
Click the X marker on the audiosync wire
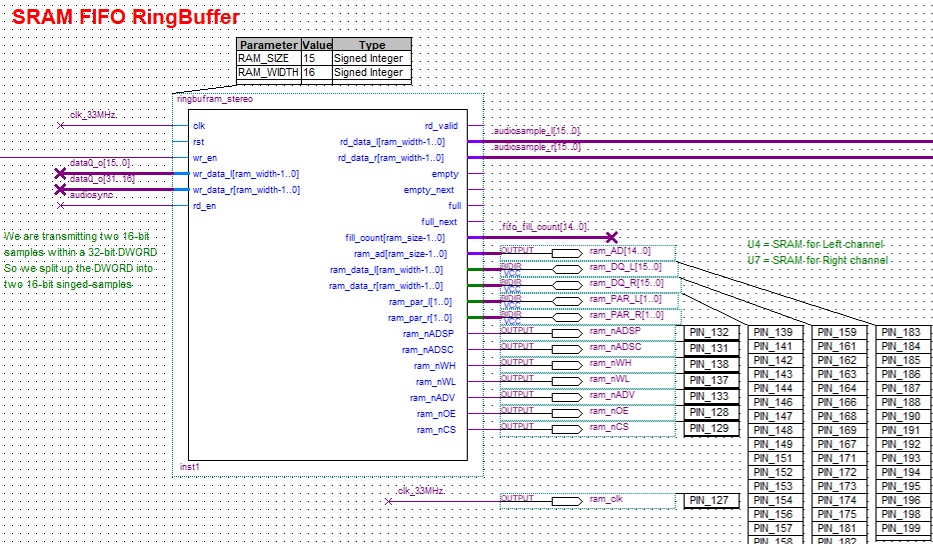(61, 206)
